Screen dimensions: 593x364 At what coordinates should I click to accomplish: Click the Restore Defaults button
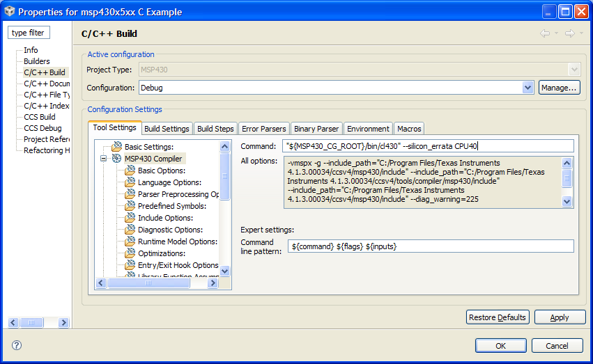coord(498,317)
